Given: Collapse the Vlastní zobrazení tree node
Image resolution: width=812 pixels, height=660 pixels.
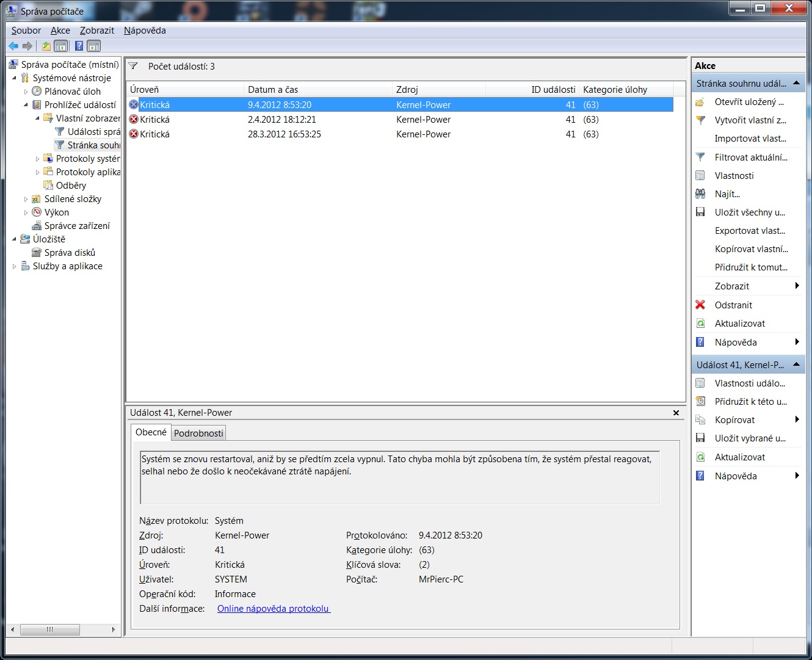Looking at the screenshot, I should (37, 118).
